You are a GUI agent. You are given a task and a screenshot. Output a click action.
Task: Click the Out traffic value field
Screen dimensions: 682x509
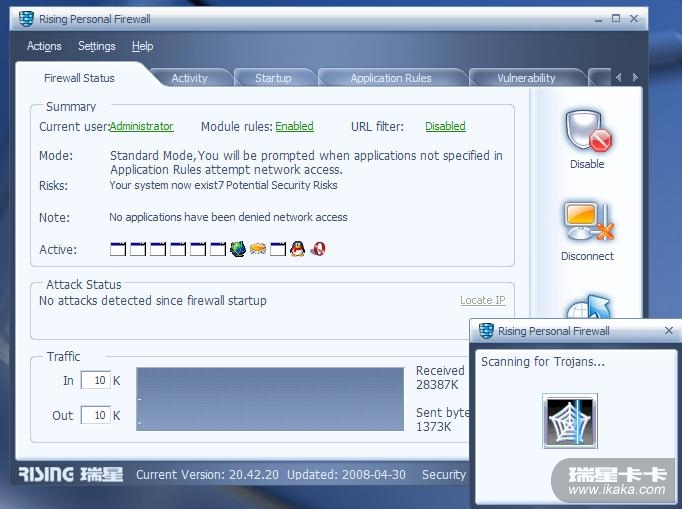click(96, 415)
